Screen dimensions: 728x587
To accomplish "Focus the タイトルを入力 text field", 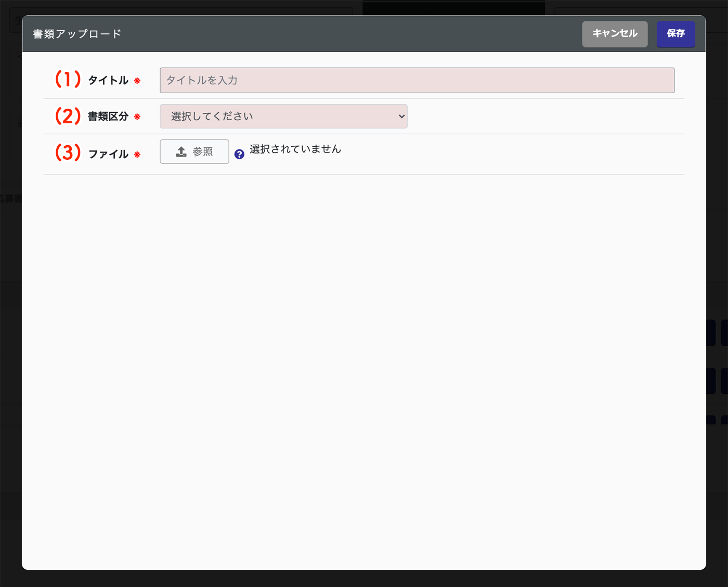I will point(417,80).
